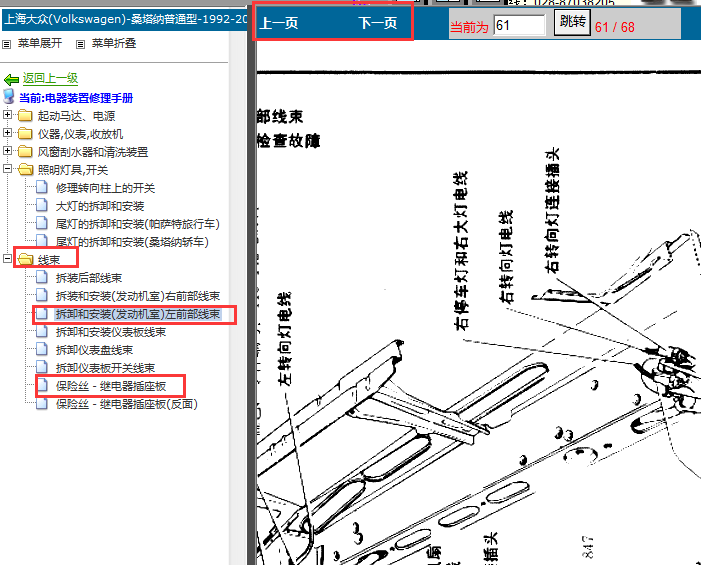Select the 线束 tree label
This screenshot has height=565, width=701.
point(49,260)
